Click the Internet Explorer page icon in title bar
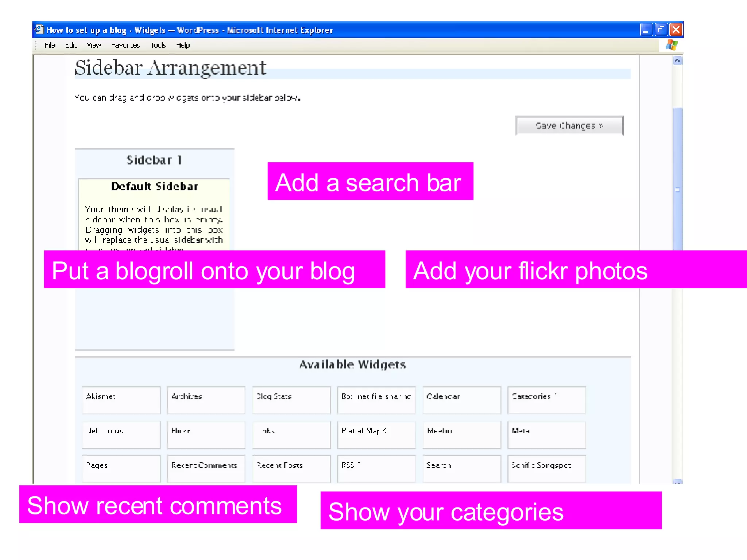This screenshot has height=560, width=747. tap(39, 30)
